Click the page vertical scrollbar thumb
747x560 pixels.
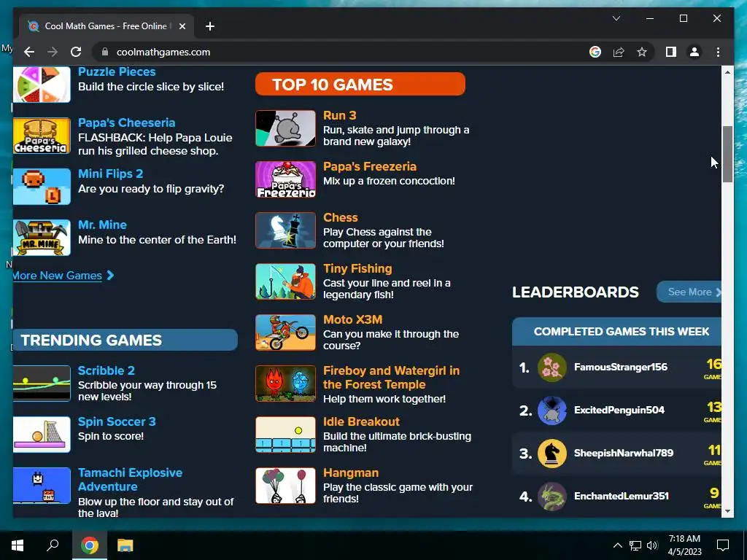coord(727,155)
